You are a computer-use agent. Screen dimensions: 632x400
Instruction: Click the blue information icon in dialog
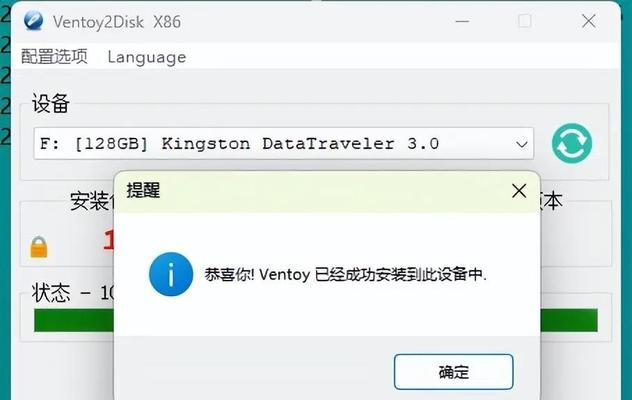click(x=171, y=274)
